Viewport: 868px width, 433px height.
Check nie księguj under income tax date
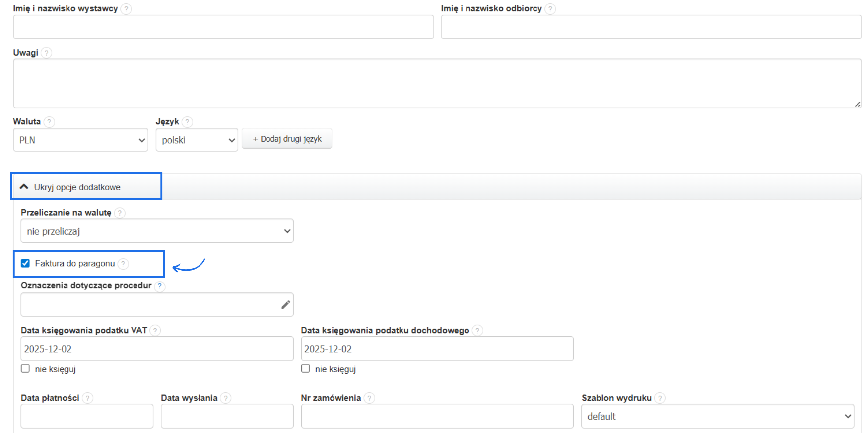click(306, 369)
